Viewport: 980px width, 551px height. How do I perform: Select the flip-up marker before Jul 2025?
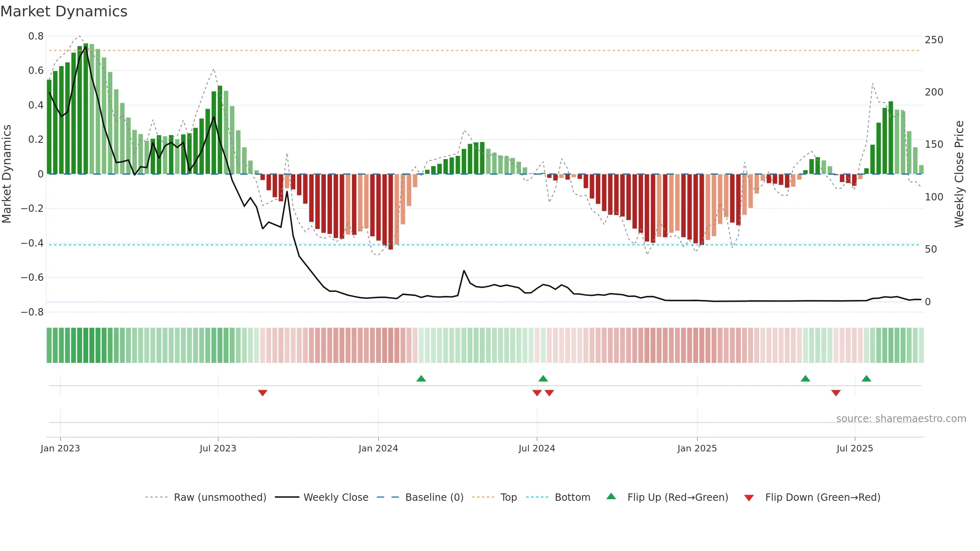(805, 378)
